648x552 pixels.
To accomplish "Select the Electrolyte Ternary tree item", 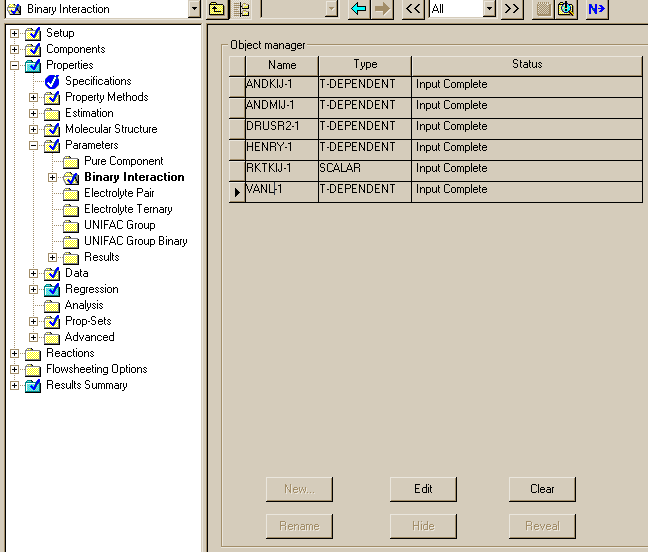I will [x=128, y=209].
